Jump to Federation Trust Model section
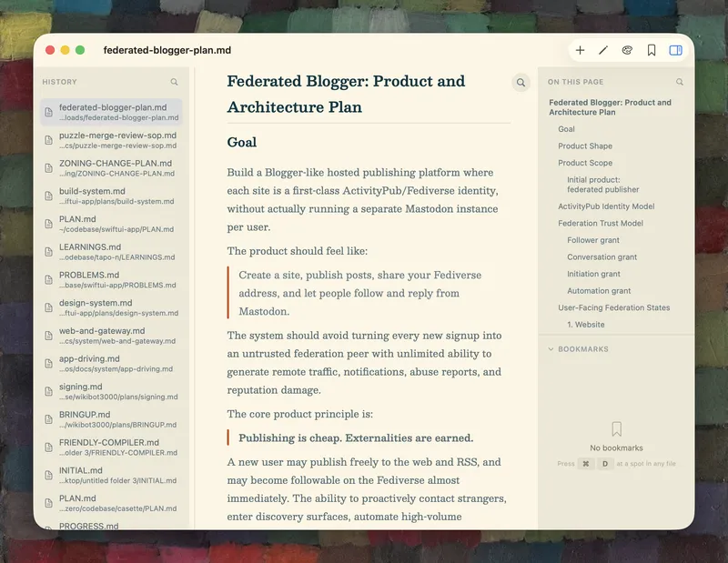 [x=601, y=223]
